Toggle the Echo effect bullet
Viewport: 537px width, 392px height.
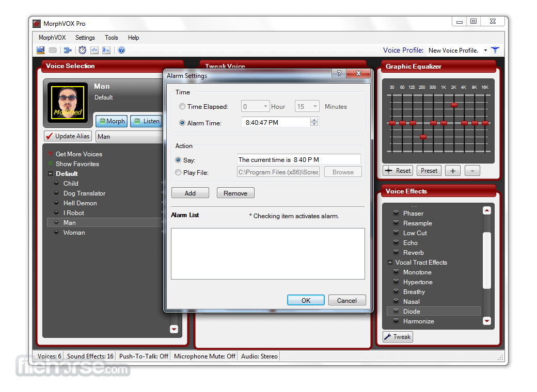[x=396, y=242]
